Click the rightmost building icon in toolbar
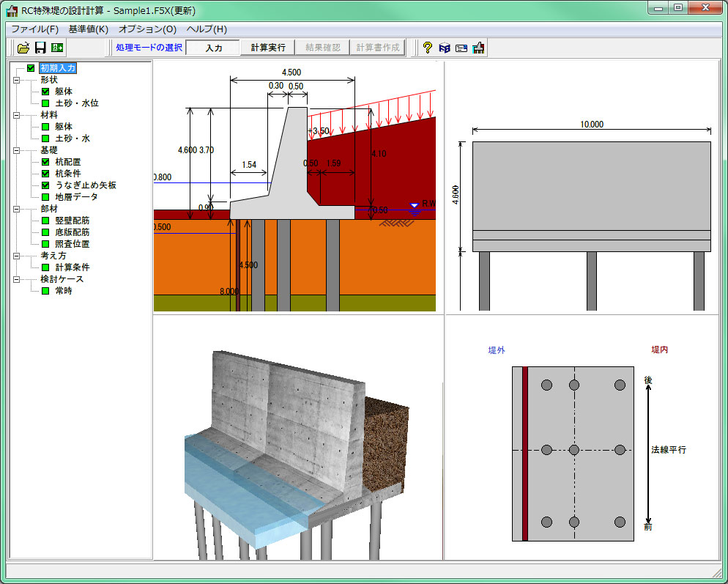The height and width of the screenshot is (584, 728). click(x=479, y=48)
